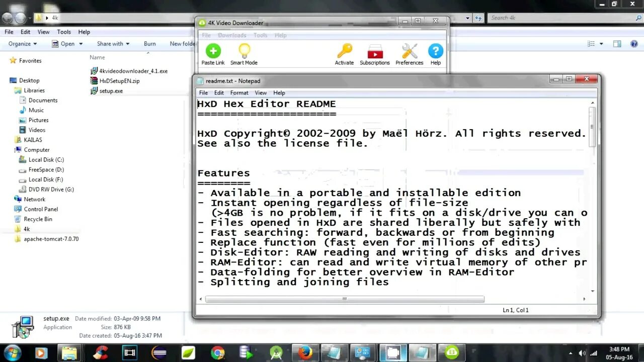The width and height of the screenshot is (644, 362).
Task: Open Downloads menu in 4K Video Downloader
Action: pyautogui.click(x=232, y=35)
